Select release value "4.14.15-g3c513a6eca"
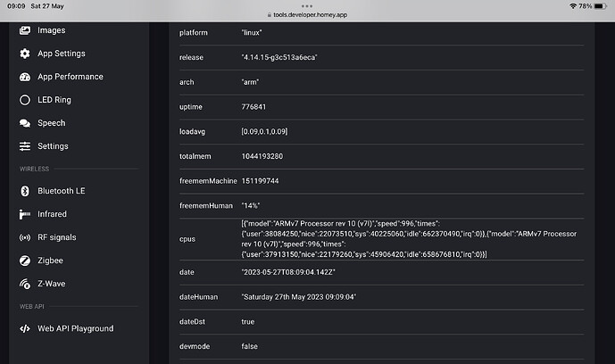This screenshot has height=364, width=615. click(x=279, y=57)
